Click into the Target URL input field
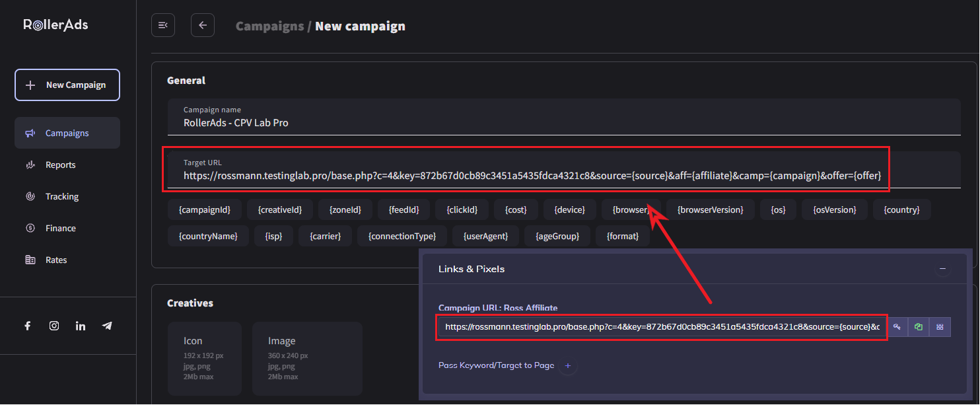Screen dimensions: 980x405 [564, 170]
